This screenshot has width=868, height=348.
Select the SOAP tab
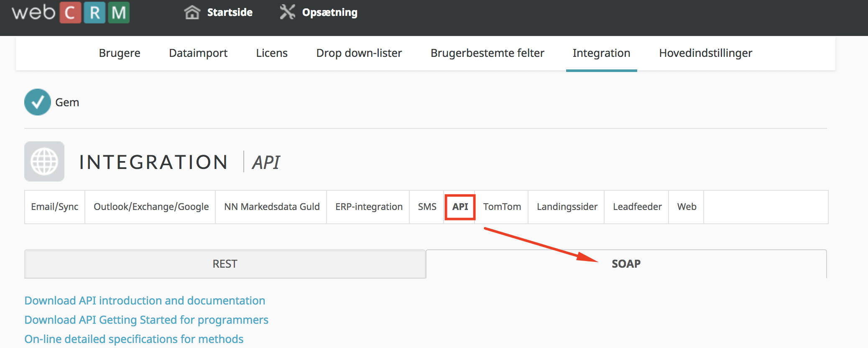626,264
